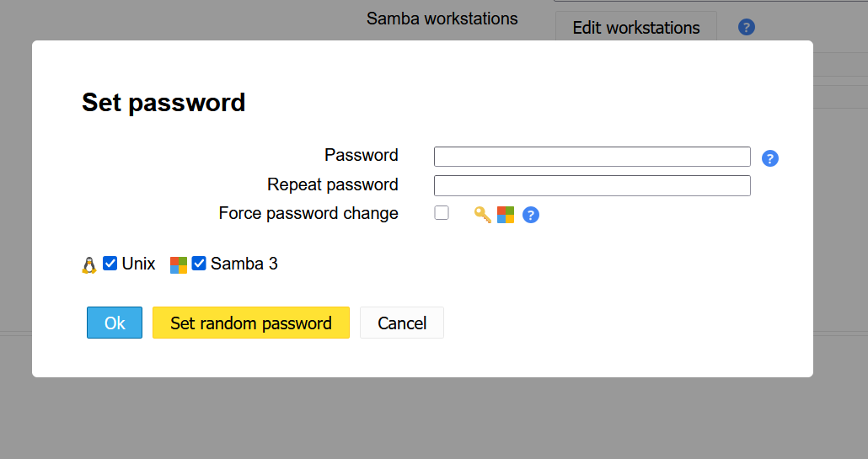Image resolution: width=868 pixels, height=459 pixels.
Task: Click the Unix label text
Action: click(138, 264)
